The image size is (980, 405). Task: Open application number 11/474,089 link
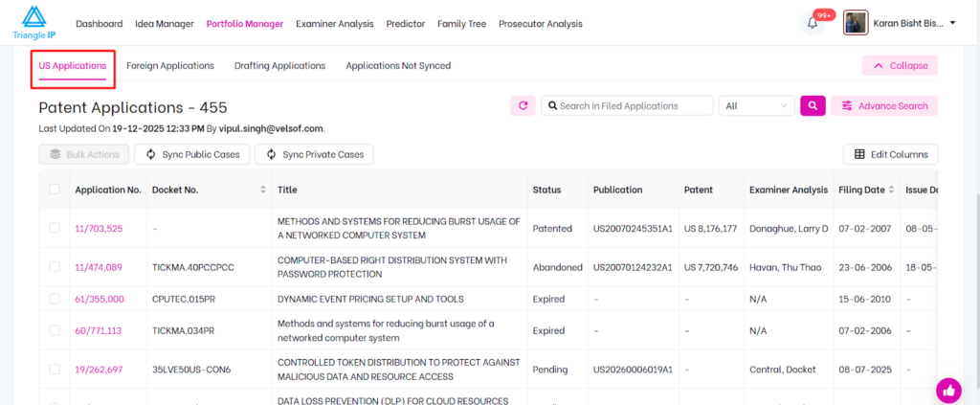(x=99, y=267)
